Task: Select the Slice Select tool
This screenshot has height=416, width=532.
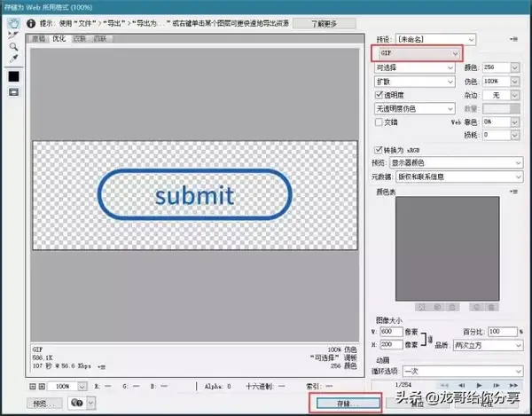Action: coord(12,35)
